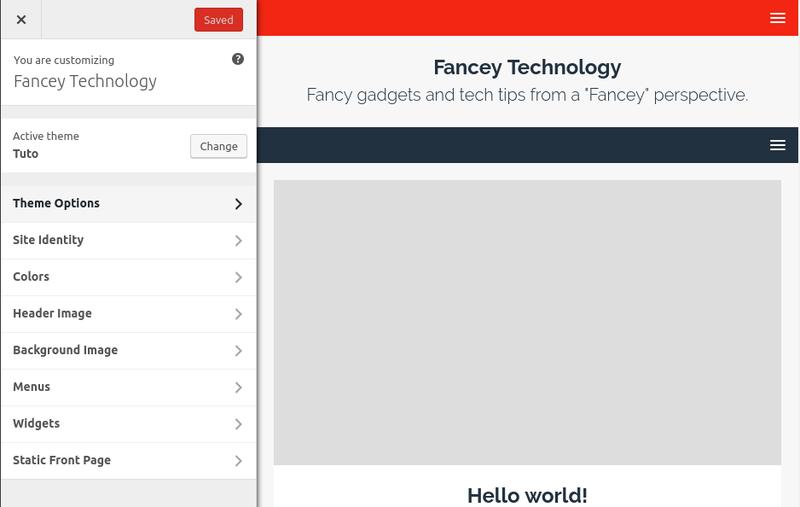Open the Static Front Page section

coord(129,461)
